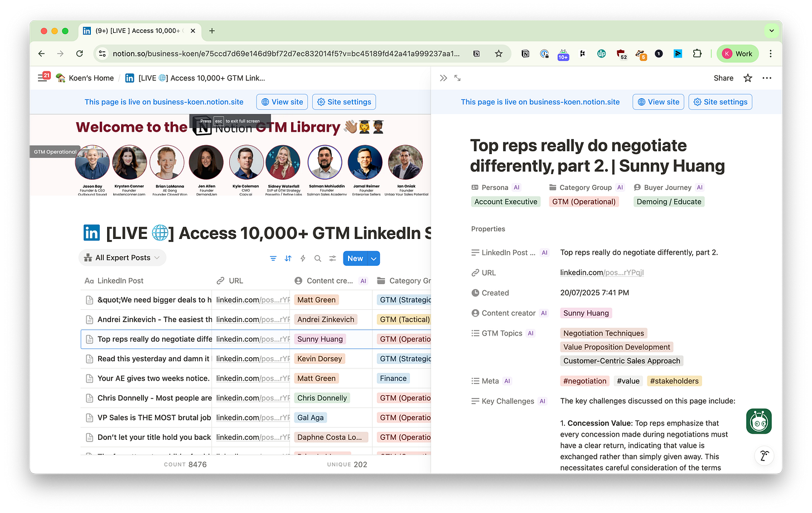Click Jason Bay's profile photo in banner
The image size is (812, 513).
click(93, 162)
